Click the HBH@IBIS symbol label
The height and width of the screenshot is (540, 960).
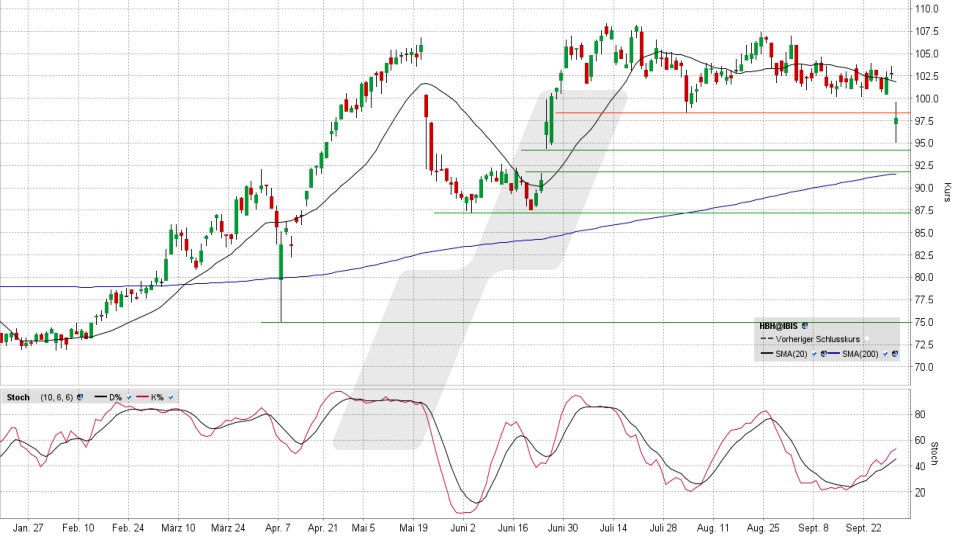coord(779,326)
